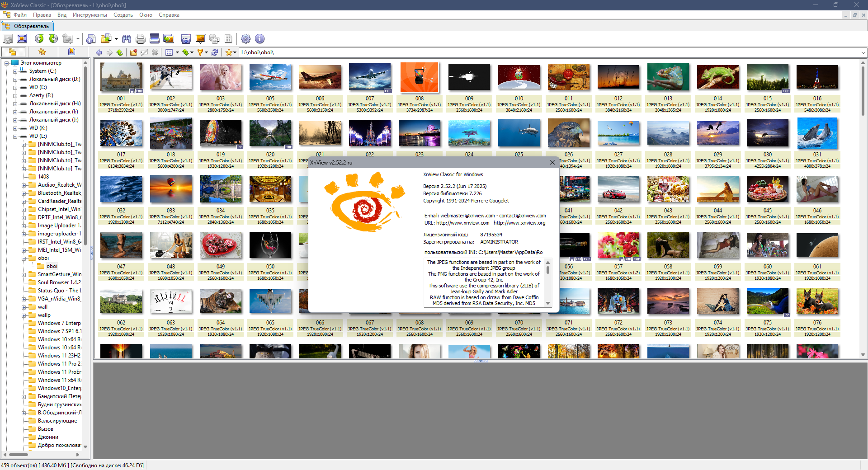Refresh the thumbnail list
The height and width of the screenshot is (470, 868).
click(x=215, y=52)
